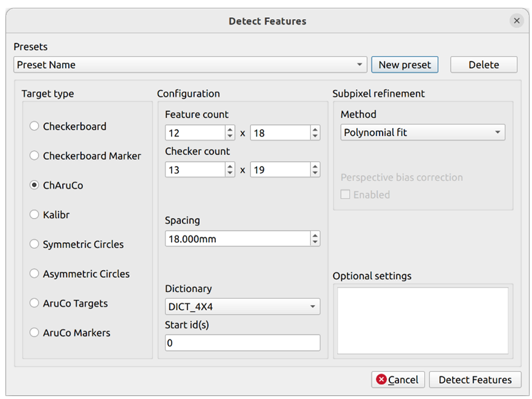Choose Kalibr as target type
The image size is (532, 399).
[34, 215]
